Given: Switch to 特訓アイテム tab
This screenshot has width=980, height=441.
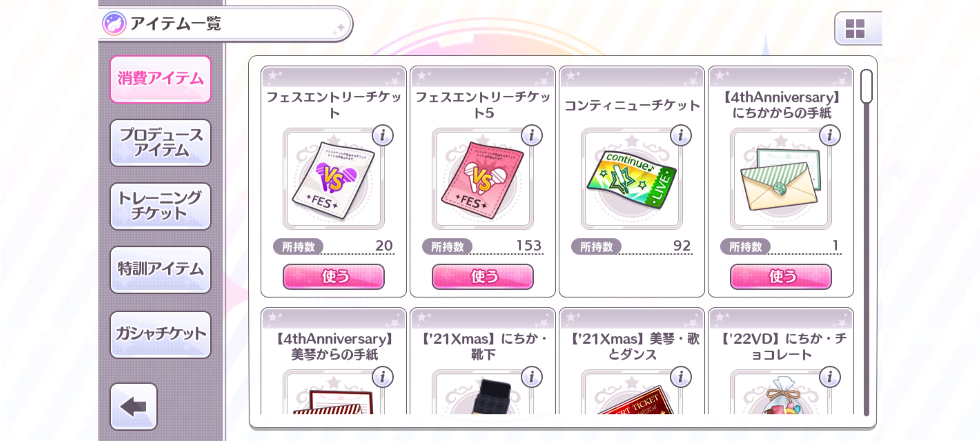Looking at the screenshot, I should pyautogui.click(x=160, y=269).
